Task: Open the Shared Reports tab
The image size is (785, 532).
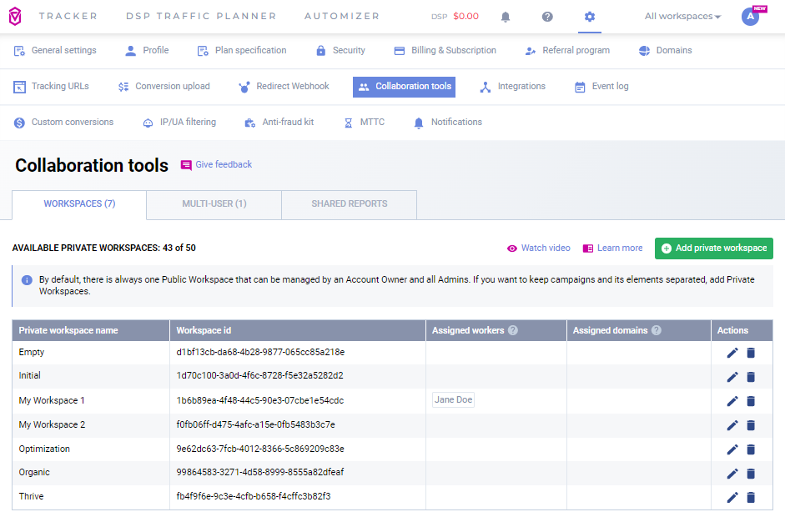Action: click(350, 204)
